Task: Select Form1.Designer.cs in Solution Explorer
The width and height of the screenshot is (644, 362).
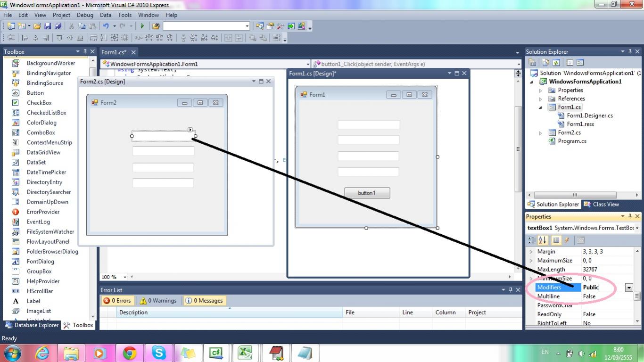Action: pyautogui.click(x=590, y=115)
